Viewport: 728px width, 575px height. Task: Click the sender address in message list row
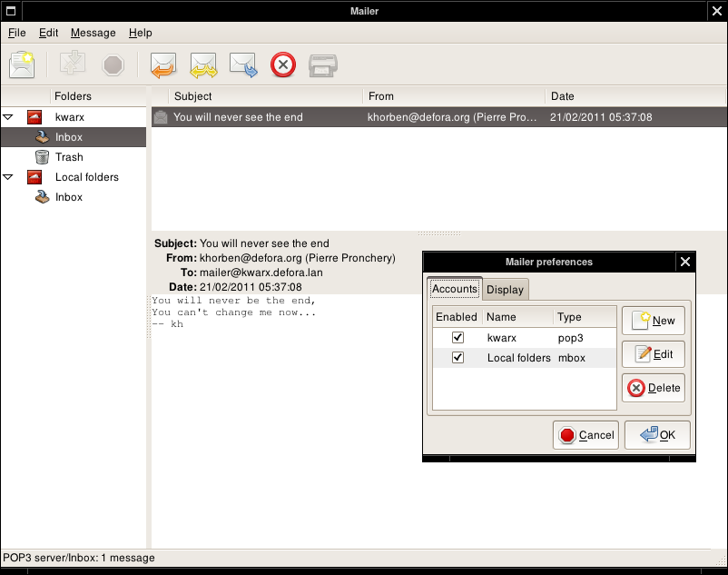[452, 117]
